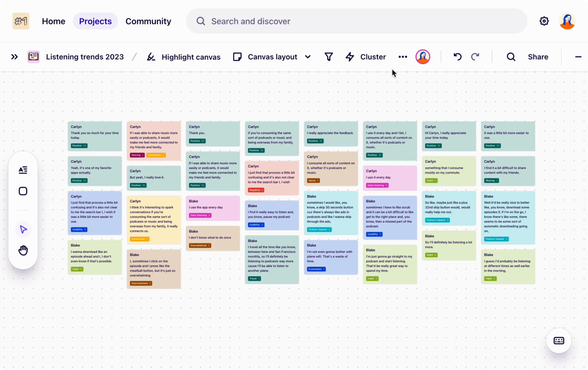Click the undo arrow
The width and height of the screenshot is (588, 370).
[x=457, y=57]
